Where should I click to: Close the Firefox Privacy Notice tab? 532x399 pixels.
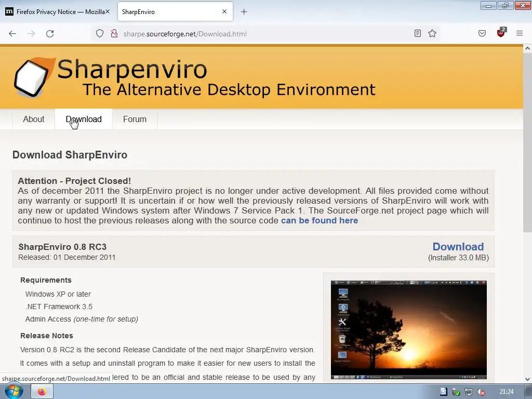[107, 11]
